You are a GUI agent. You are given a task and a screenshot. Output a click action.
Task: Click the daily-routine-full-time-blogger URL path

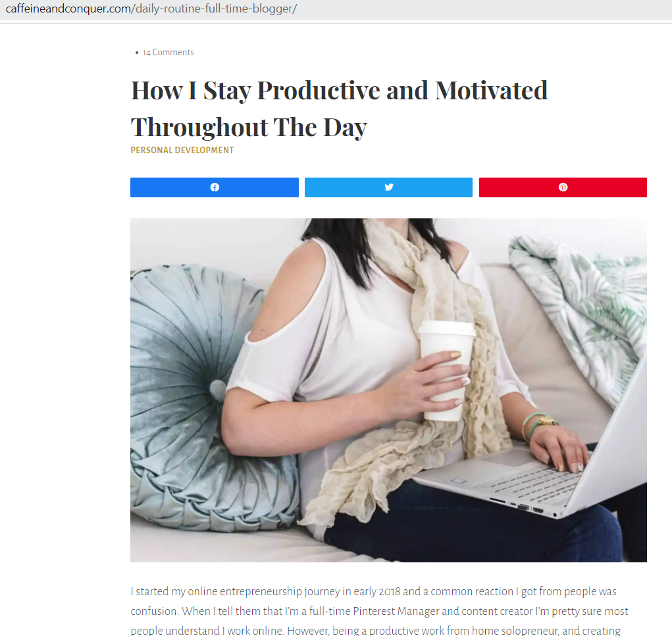[215, 9]
